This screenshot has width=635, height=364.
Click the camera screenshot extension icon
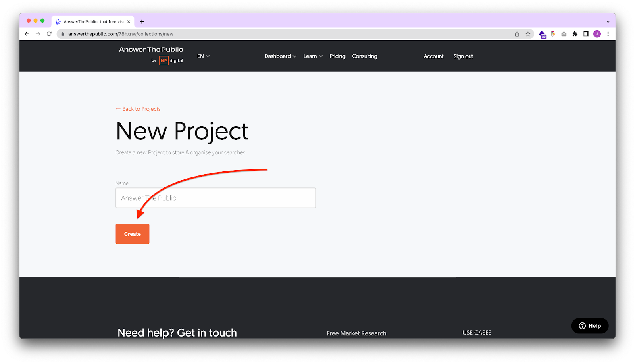click(564, 34)
